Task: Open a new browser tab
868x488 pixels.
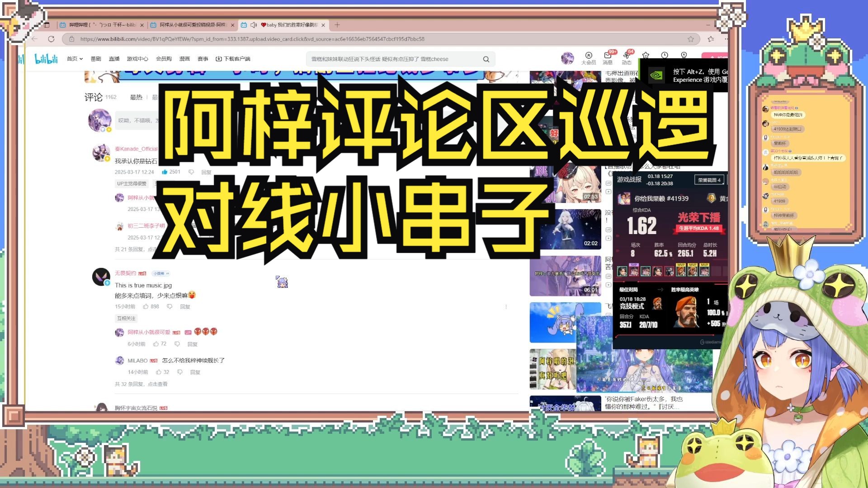Action: click(337, 25)
